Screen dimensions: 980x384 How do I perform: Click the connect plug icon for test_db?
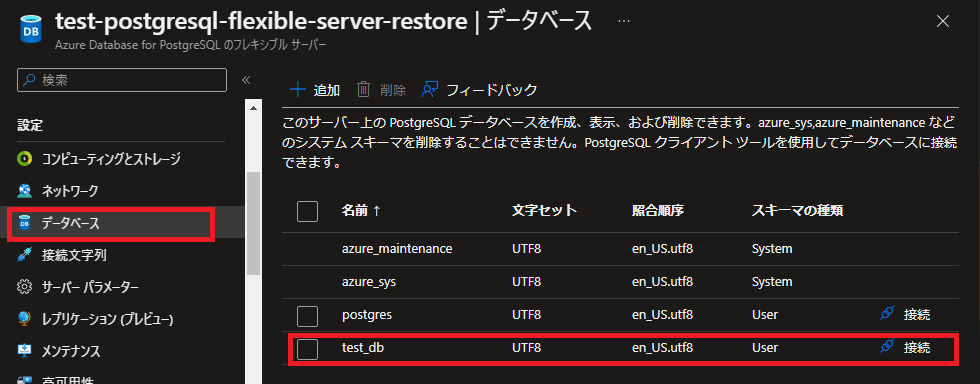click(x=888, y=347)
